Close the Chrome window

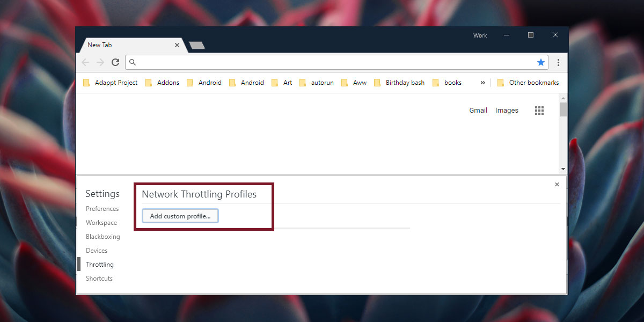[x=555, y=35]
